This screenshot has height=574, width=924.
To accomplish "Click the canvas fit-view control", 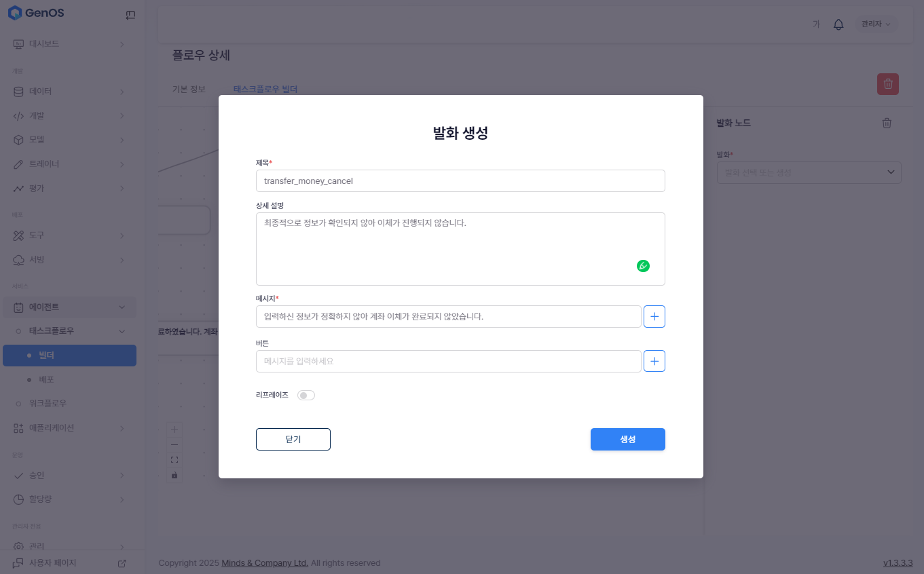I will tap(174, 460).
